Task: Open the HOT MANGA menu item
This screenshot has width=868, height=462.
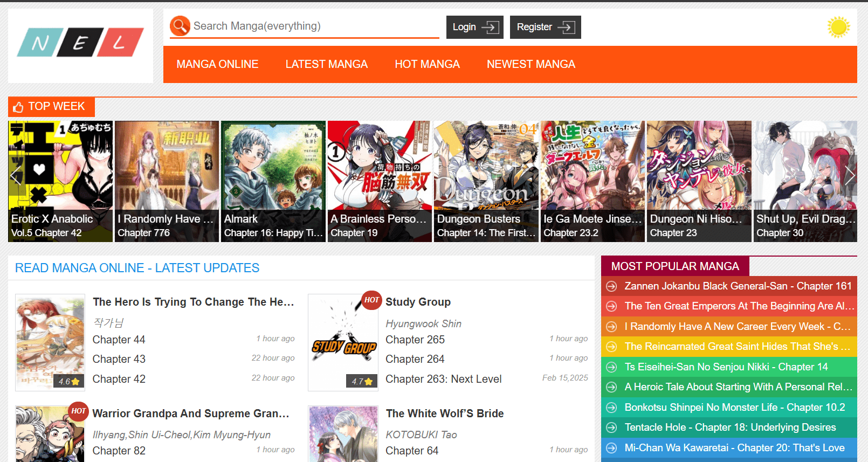Action: tap(427, 64)
